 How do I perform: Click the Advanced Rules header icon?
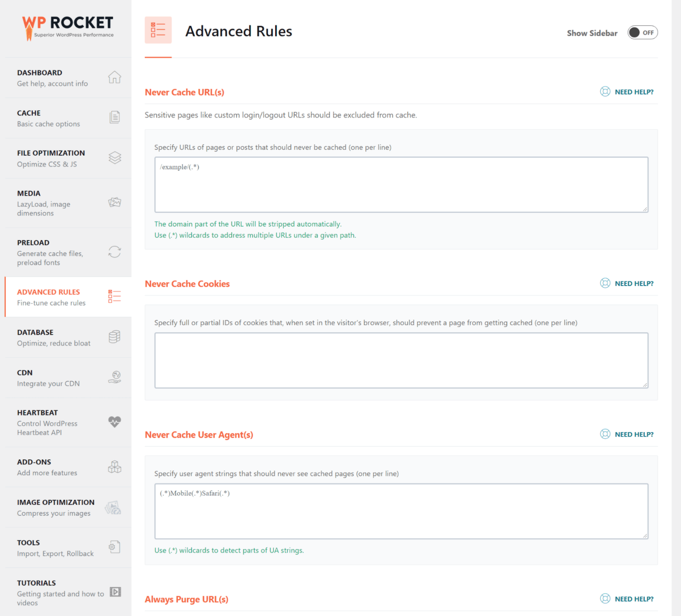pyautogui.click(x=158, y=30)
